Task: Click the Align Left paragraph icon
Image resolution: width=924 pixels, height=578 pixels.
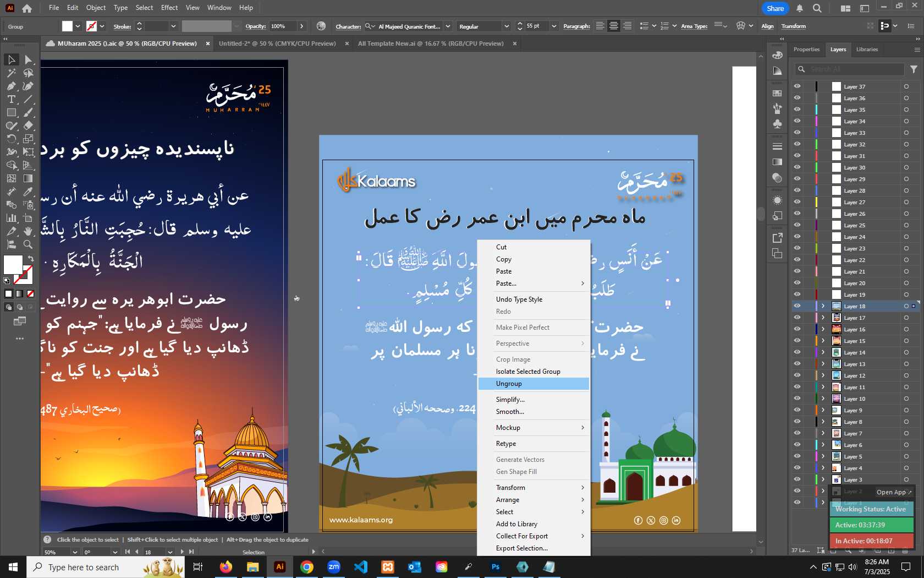Action: (600, 26)
